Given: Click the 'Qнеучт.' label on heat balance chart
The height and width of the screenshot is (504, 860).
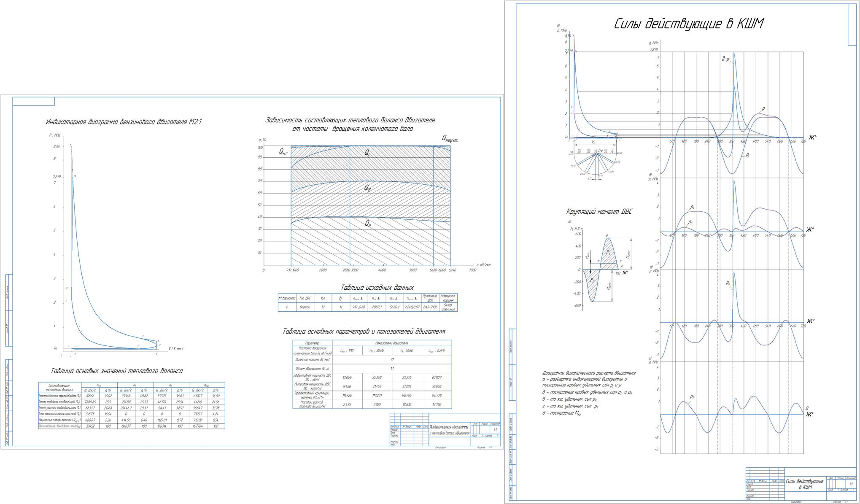Looking at the screenshot, I should tap(450, 138).
